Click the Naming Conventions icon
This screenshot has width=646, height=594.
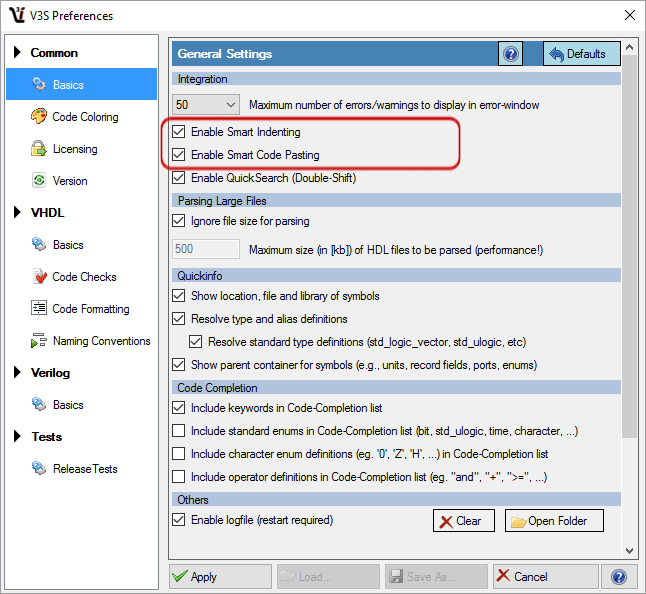(x=39, y=341)
